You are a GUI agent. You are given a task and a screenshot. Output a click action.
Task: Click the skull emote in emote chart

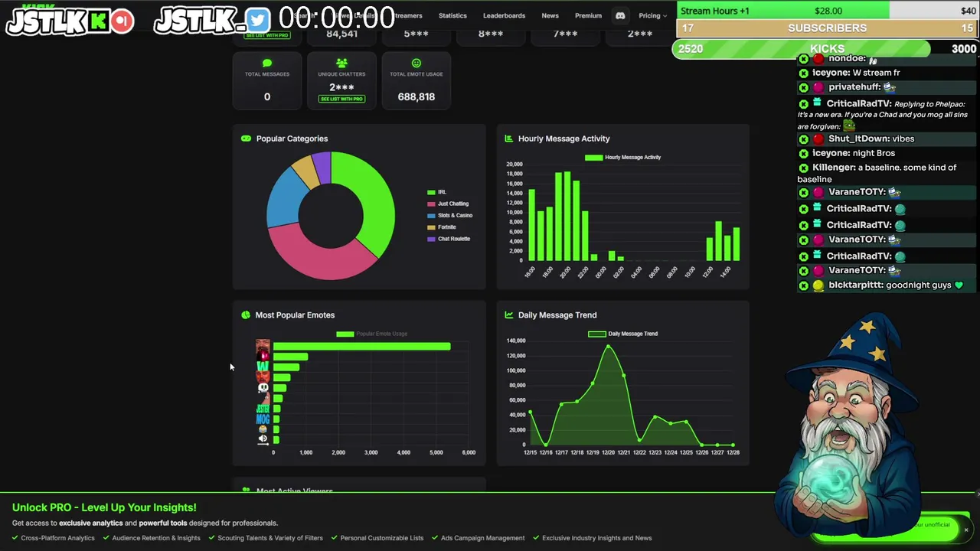click(x=263, y=388)
